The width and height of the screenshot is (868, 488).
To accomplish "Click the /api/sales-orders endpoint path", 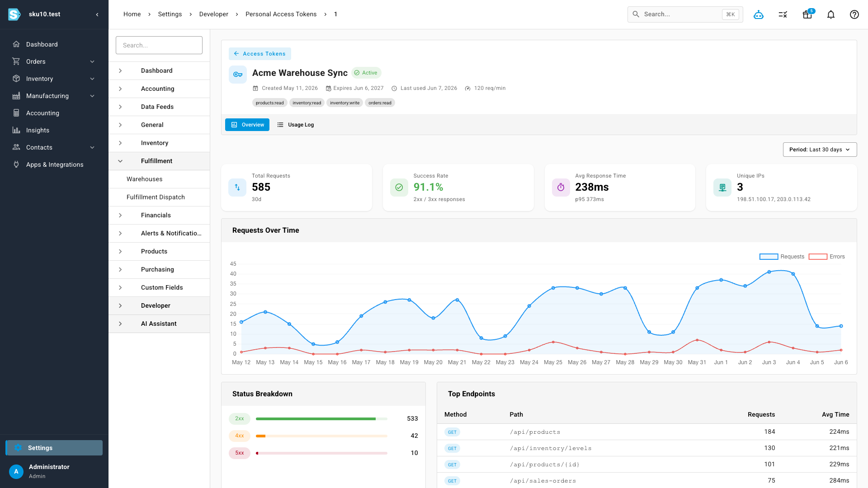I will (x=543, y=481).
